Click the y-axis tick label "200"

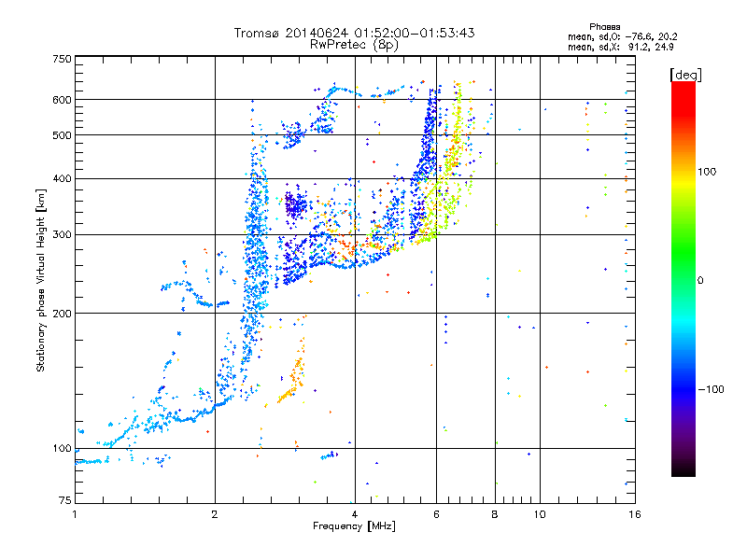[62, 314]
